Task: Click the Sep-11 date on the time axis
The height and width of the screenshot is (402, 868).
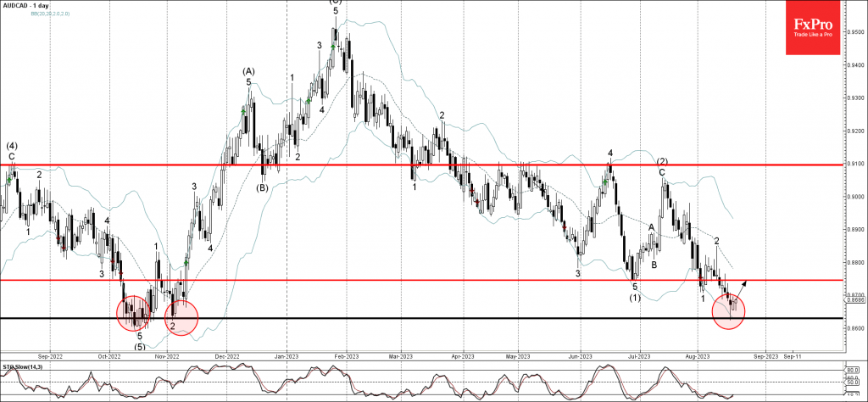Action: pos(794,357)
